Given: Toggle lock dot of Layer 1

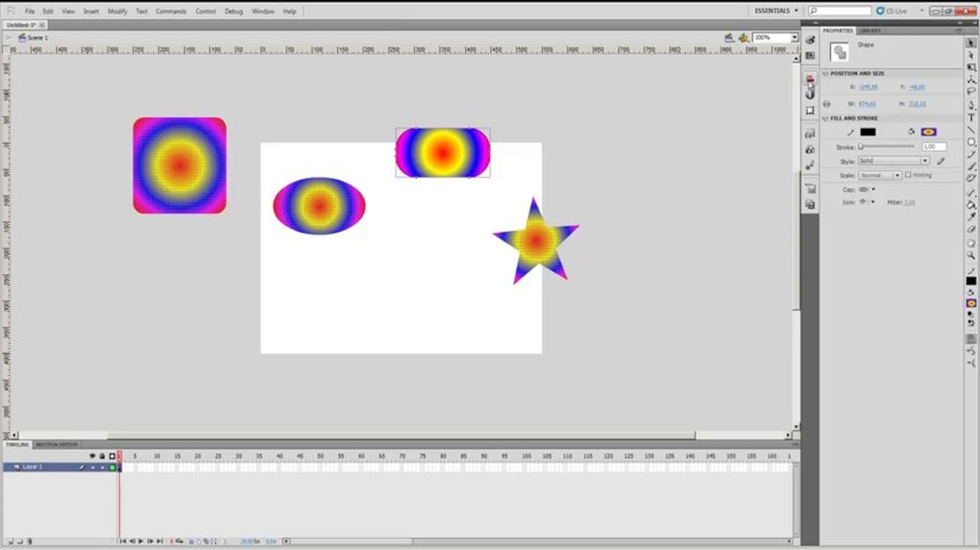Looking at the screenshot, I should 102,467.
